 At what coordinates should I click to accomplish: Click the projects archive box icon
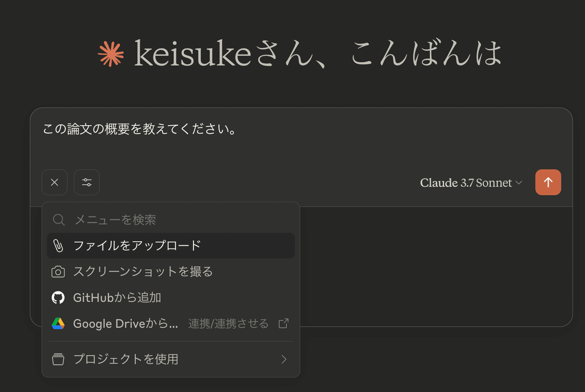[x=58, y=358]
